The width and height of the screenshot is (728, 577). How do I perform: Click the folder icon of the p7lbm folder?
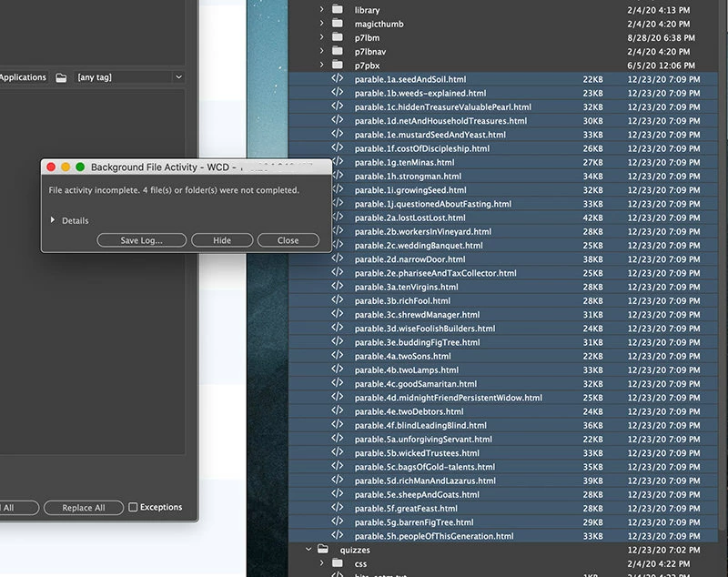pyautogui.click(x=338, y=37)
